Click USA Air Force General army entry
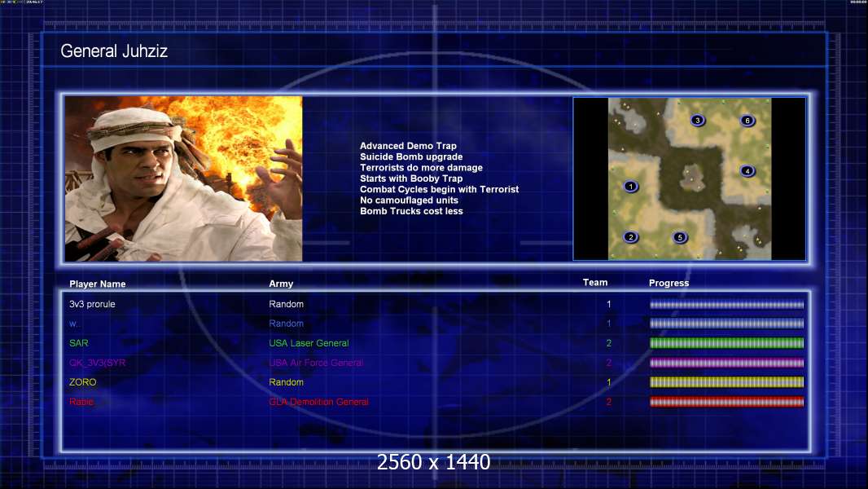The width and height of the screenshot is (868, 489). click(316, 363)
